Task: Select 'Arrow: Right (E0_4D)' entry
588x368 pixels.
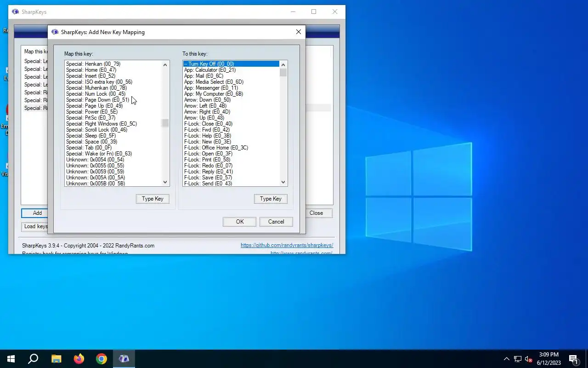Action: point(231,112)
